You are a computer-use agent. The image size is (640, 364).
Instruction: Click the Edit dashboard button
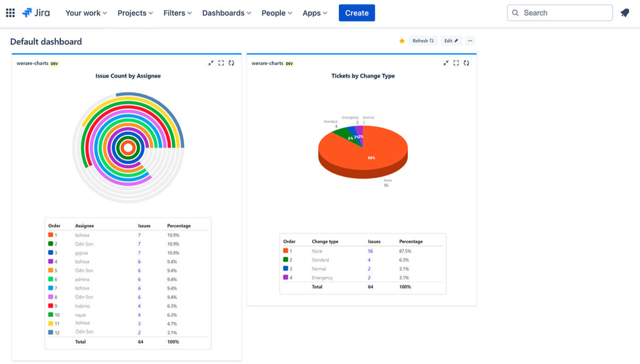pos(451,41)
